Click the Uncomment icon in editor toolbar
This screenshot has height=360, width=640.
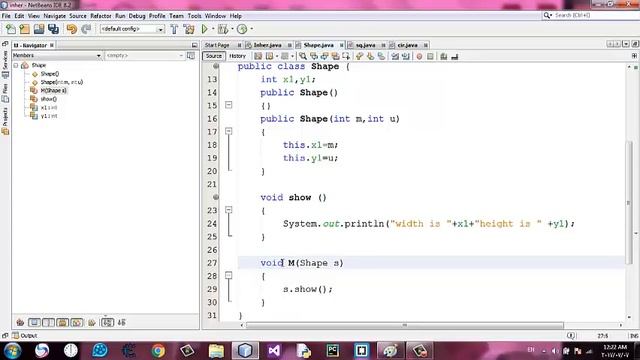[x=455, y=56]
